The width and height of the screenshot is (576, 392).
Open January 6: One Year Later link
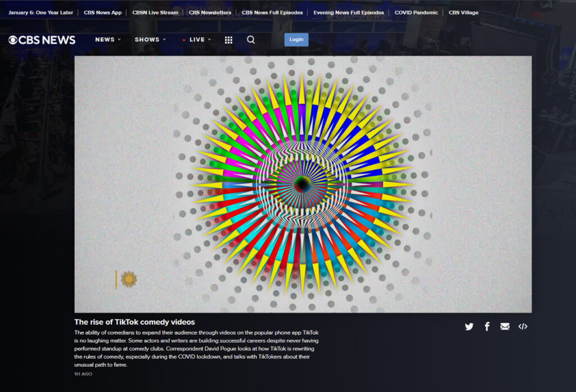(40, 12)
